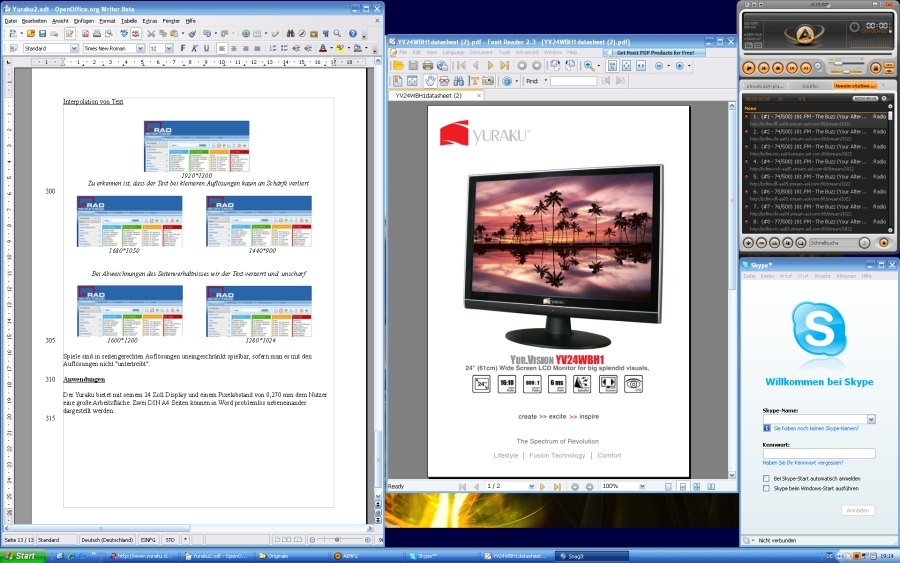Justify text alignment in Writer
Screen dimensions: 900x563
257,48
